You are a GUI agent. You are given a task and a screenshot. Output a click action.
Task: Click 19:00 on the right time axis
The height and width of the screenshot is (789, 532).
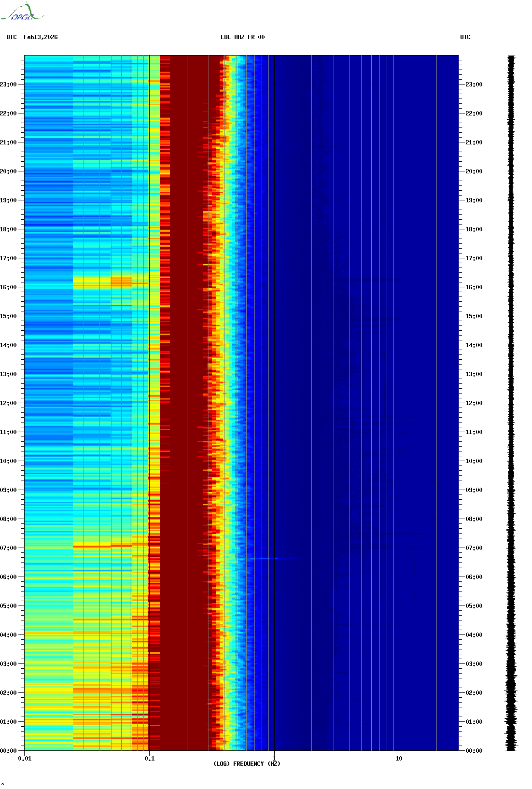click(x=474, y=200)
